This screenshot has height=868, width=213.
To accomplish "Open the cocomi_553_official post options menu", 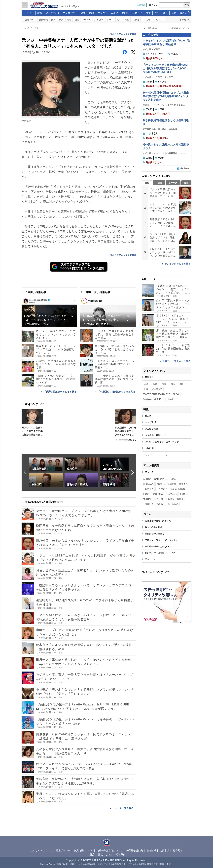I will tap(74, 301).
